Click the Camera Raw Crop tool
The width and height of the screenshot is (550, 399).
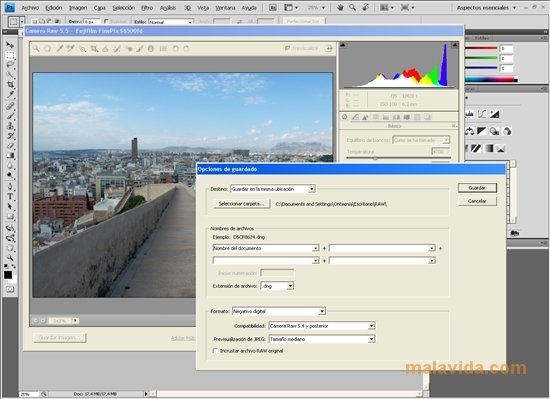pyautogui.click(x=94, y=49)
